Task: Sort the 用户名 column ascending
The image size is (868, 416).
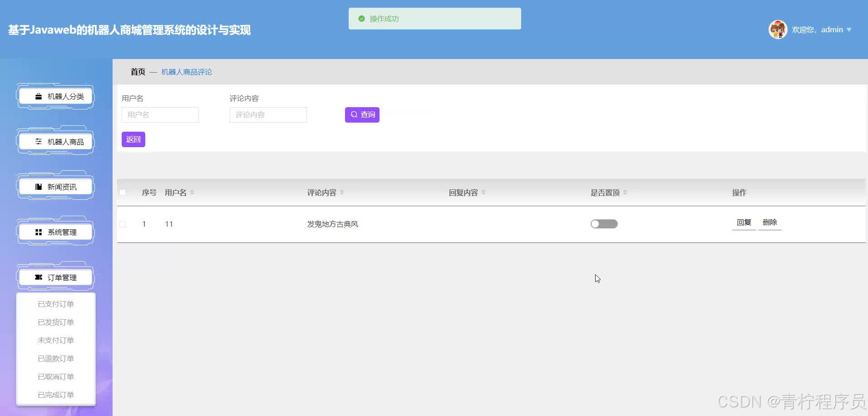Action: [192, 190]
